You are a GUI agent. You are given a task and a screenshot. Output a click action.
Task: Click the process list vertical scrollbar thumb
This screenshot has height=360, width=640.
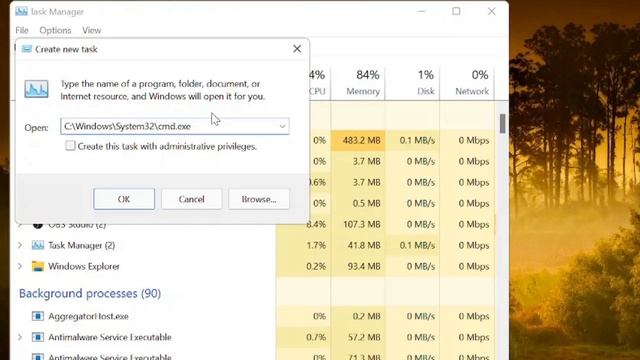[x=502, y=123]
